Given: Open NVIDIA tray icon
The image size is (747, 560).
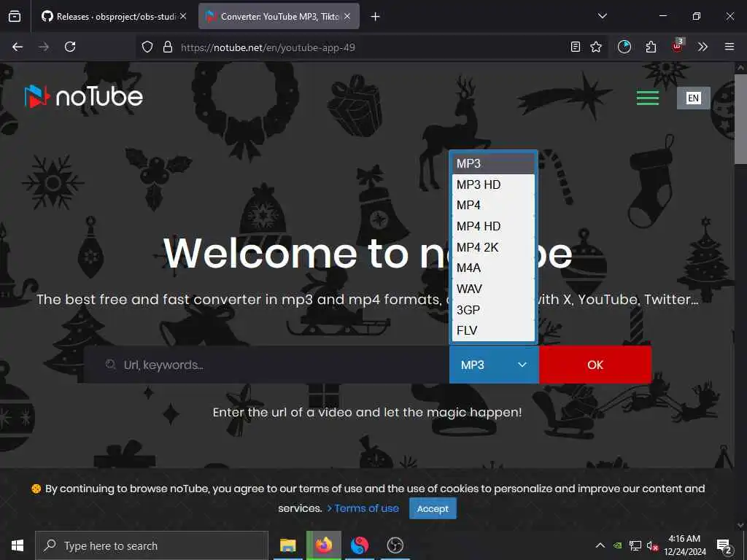Looking at the screenshot, I should click(x=617, y=545).
